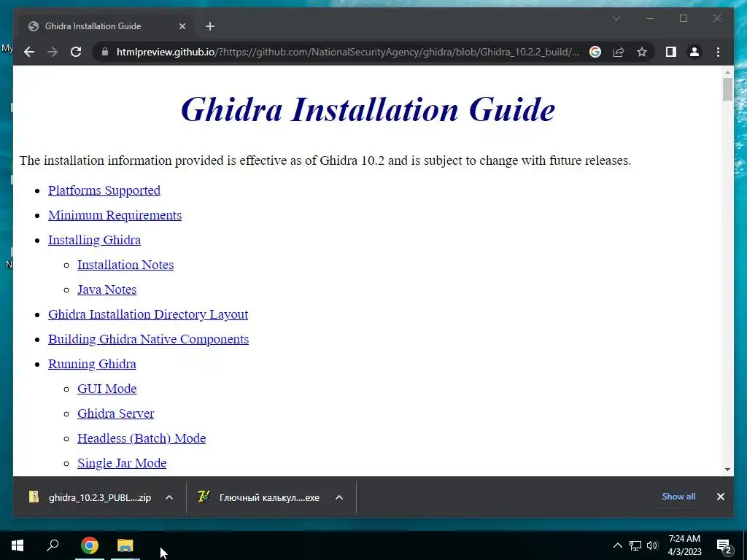
Task: Click the address bar URL
Action: tap(348, 52)
